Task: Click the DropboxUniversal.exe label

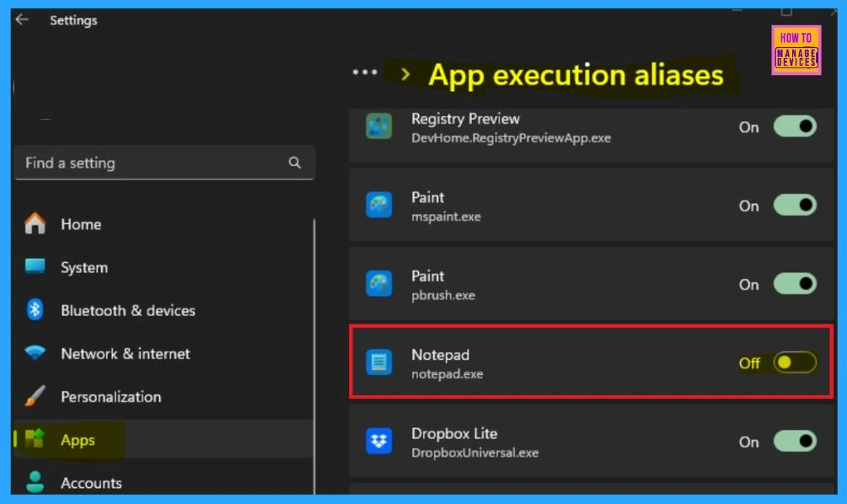Action: pos(474,453)
